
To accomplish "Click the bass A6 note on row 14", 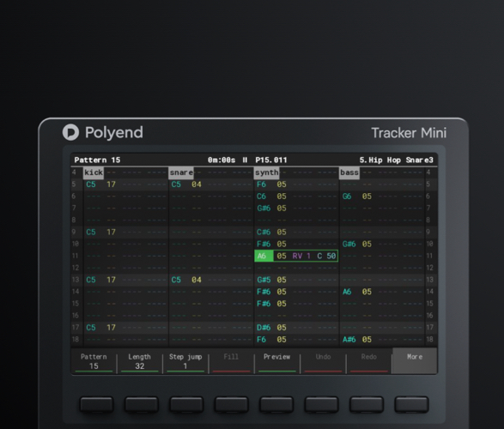I will tap(347, 292).
